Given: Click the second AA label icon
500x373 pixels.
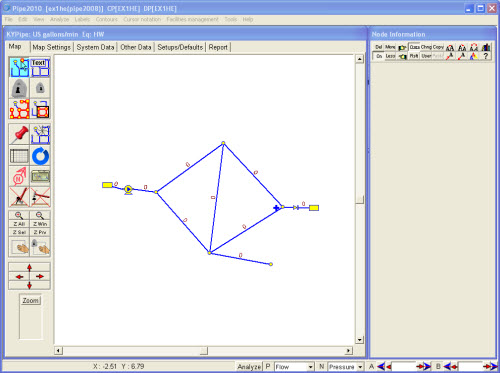Looking at the screenshot, I should point(462,48).
